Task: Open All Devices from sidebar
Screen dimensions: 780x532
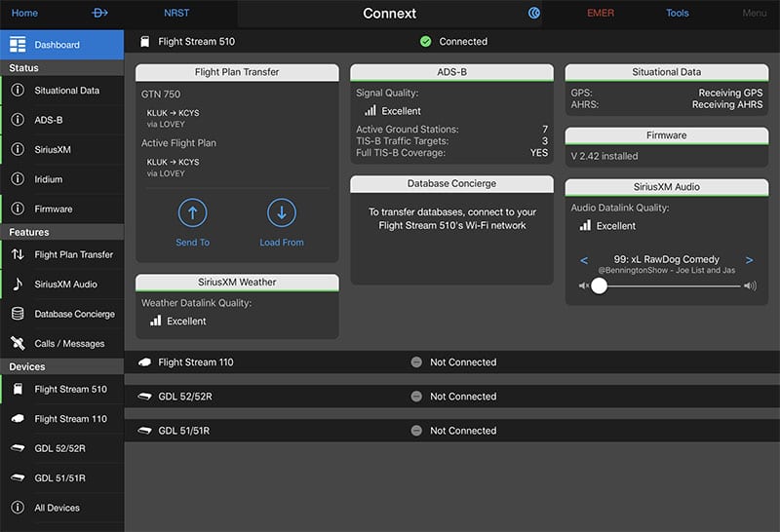Action: coord(61,508)
